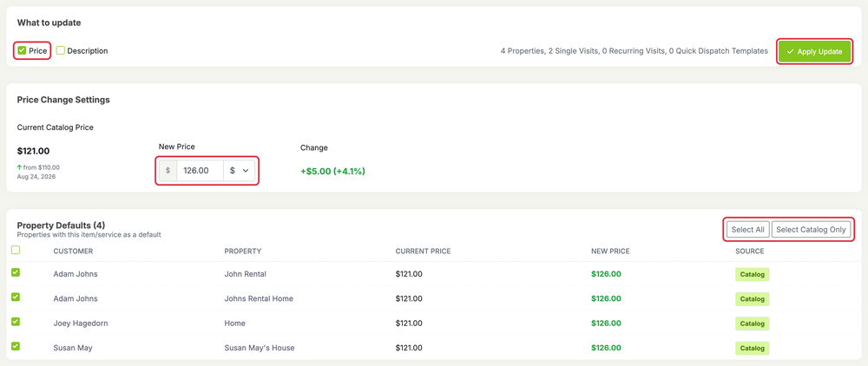Click customer name Susan May
The width and height of the screenshot is (868, 366).
tap(73, 348)
